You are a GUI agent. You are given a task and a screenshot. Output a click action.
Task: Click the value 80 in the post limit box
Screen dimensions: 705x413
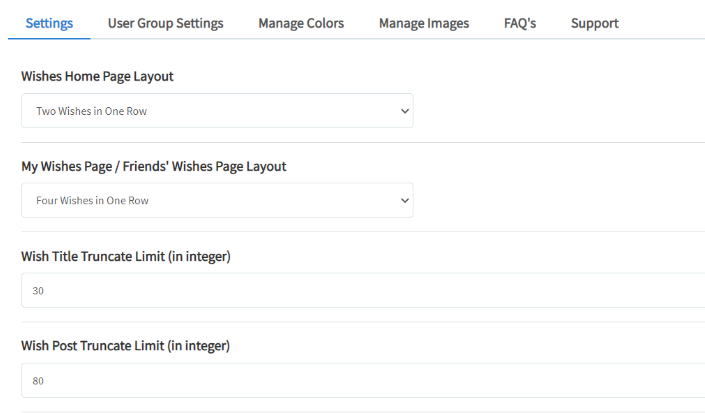38,381
